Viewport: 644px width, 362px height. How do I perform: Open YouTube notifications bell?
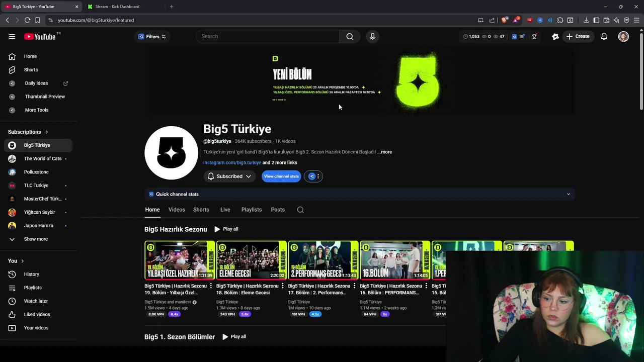604,36
